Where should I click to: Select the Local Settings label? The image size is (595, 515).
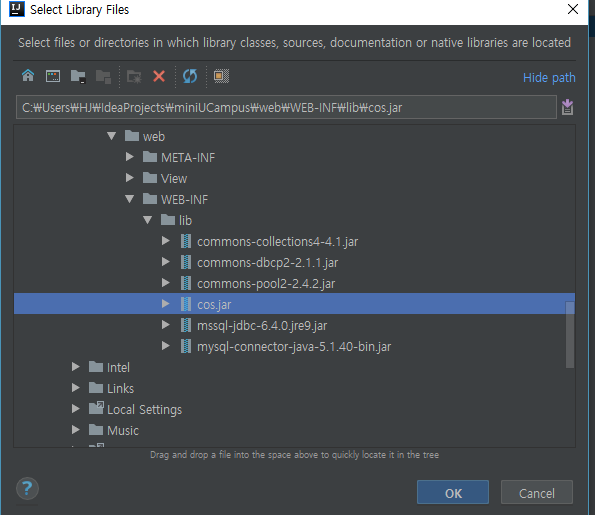[144, 409]
